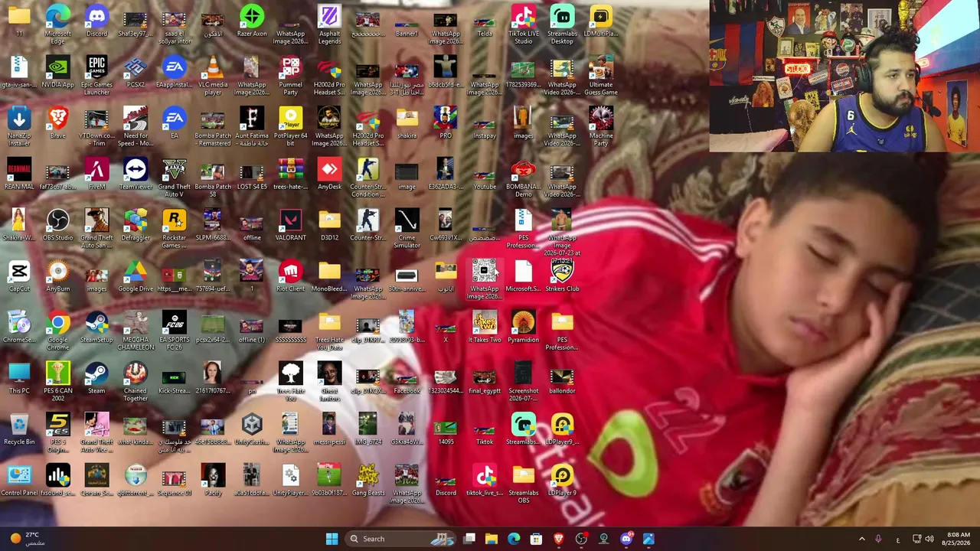Select the It Takes Two shortcut
The width and height of the screenshot is (980, 551).
(485, 328)
